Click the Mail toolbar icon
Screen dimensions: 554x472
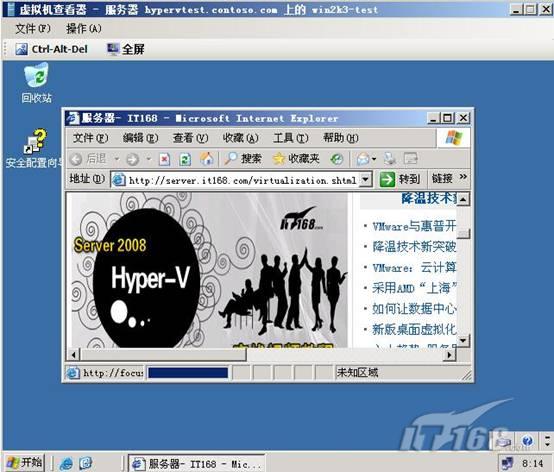[x=363, y=159]
